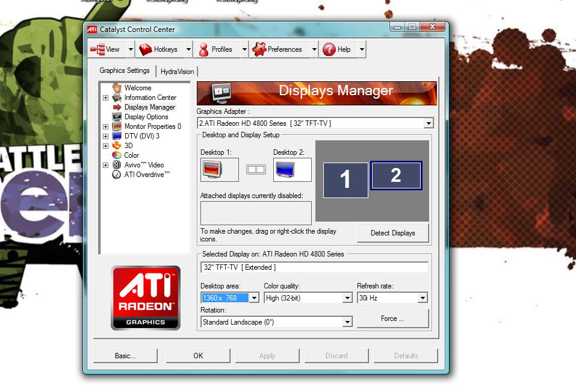576x392 pixels.
Task: Open the Color quality dropdown
Action: 347,297
